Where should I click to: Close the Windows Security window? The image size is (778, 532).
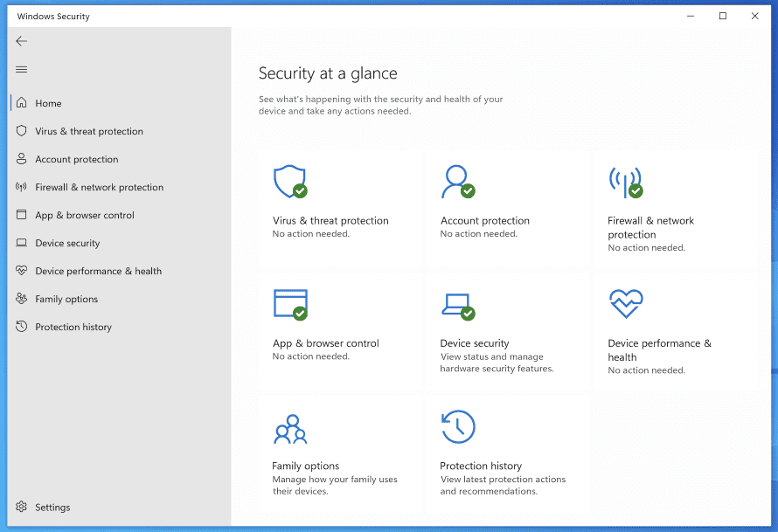[754, 16]
